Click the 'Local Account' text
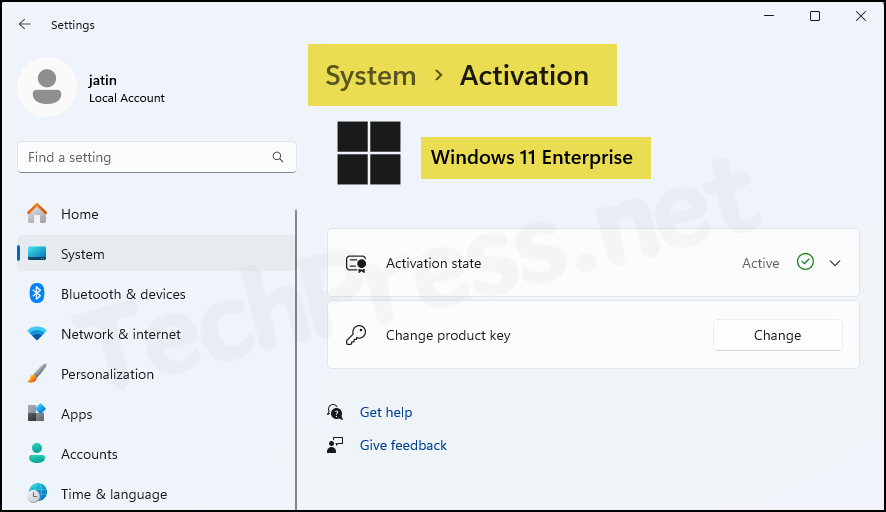 (127, 98)
